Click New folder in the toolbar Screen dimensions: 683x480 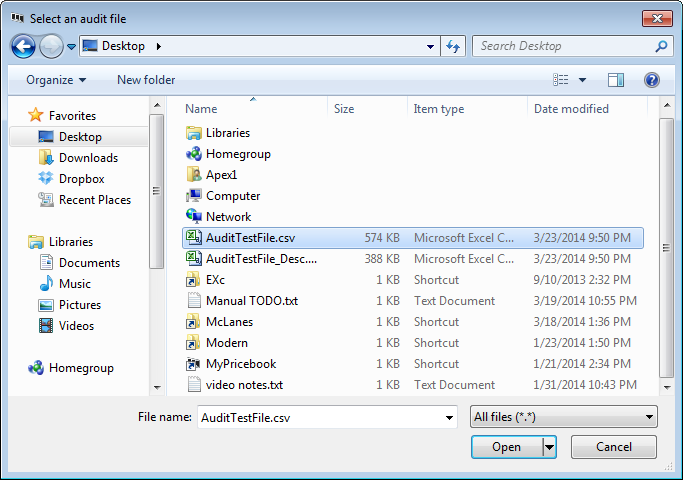(x=146, y=80)
